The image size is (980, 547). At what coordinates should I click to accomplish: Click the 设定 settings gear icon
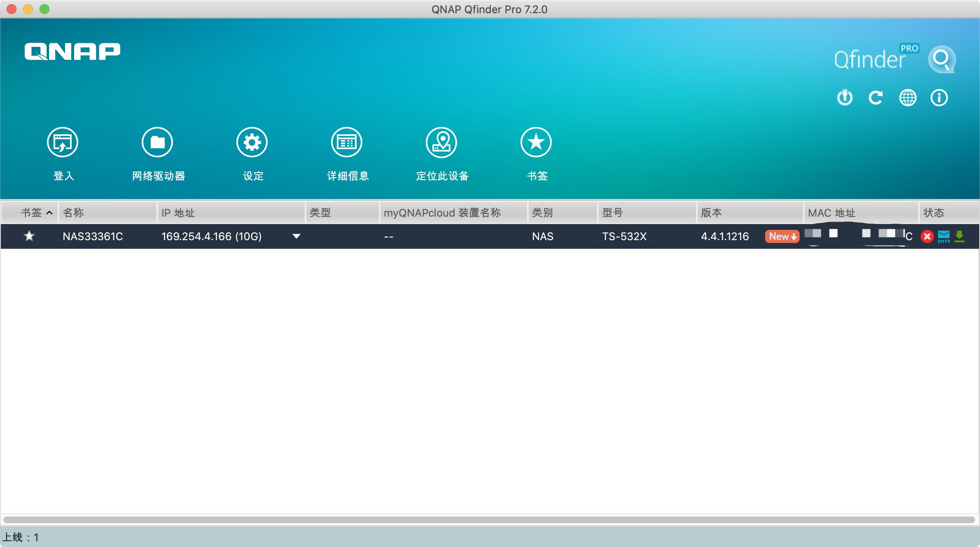252,143
